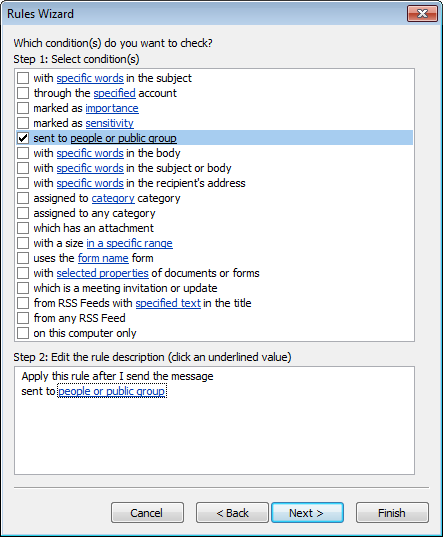Uncheck 'sent to people or public group'

(23, 138)
